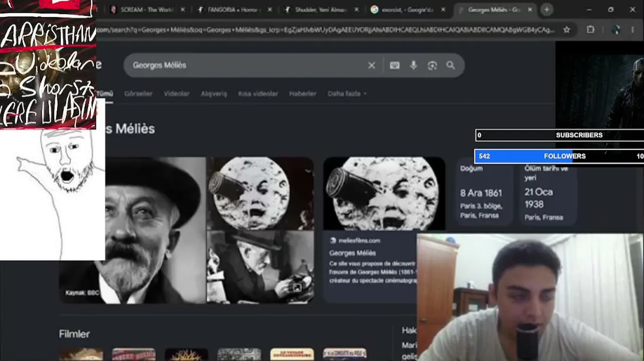Expand the Daha fazla dropdown

click(347, 94)
